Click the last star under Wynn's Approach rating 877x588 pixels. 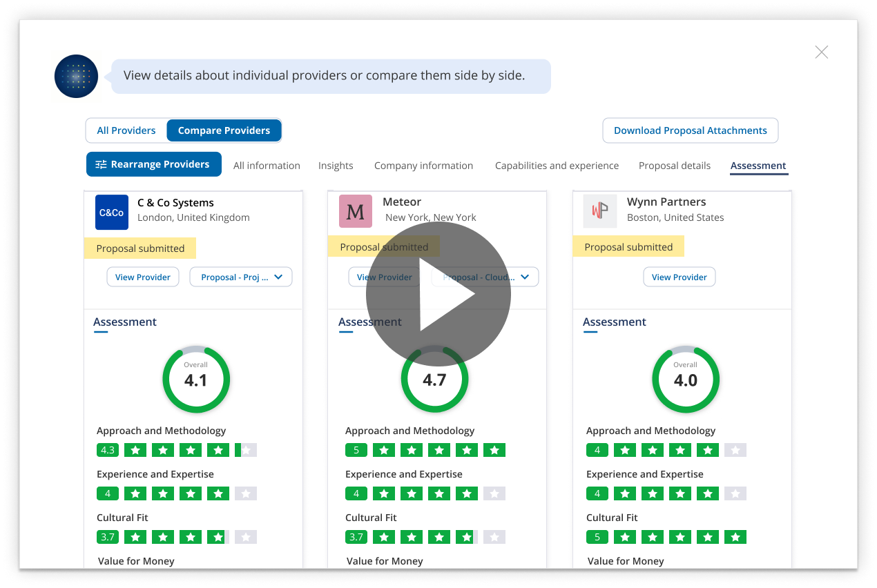(735, 449)
